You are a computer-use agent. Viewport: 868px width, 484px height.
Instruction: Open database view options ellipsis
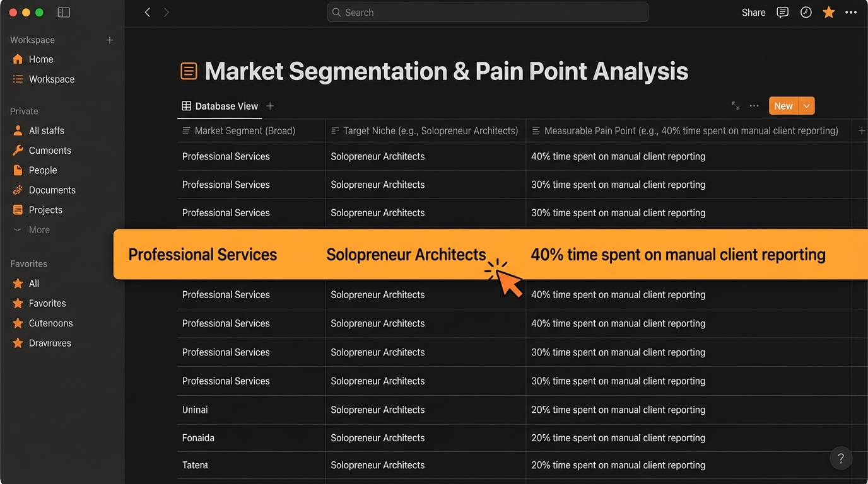[x=754, y=106]
